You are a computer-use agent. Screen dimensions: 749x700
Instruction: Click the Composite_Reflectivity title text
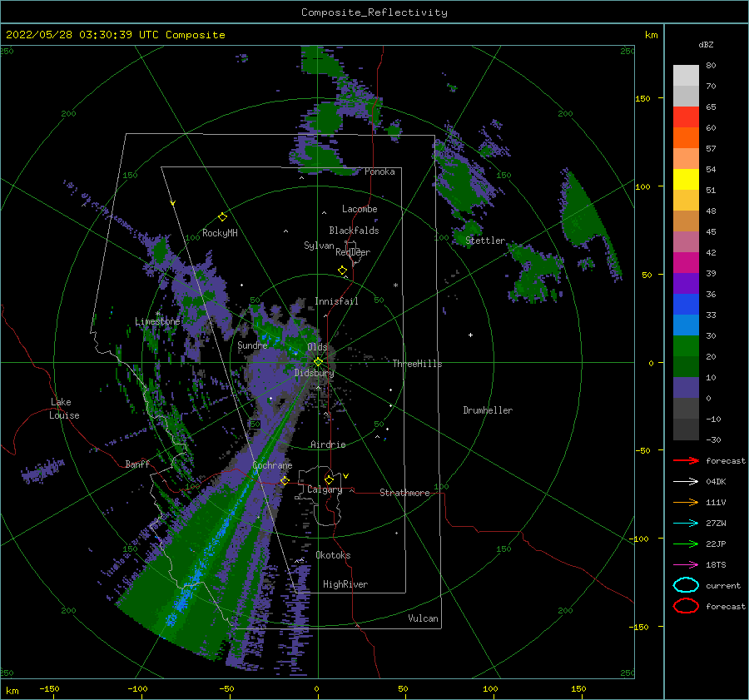coord(374,12)
